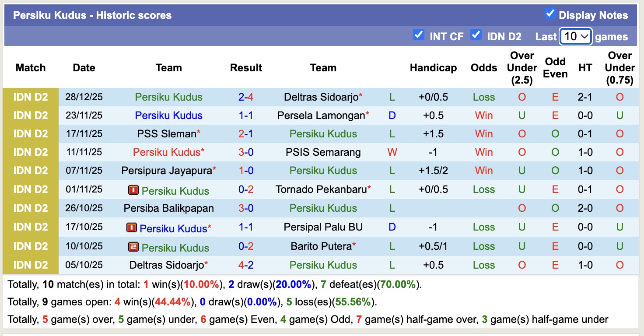Click the IDN D2 badge on the 23/11/25 row
Image resolution: width=644 pixels, height=336 pixels.
tap(31, 115)
